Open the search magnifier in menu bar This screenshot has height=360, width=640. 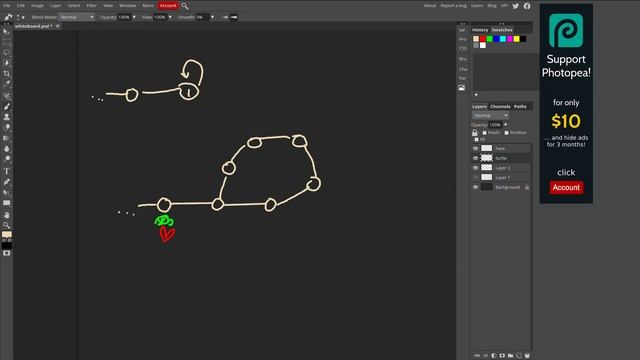tap(185, 6)
